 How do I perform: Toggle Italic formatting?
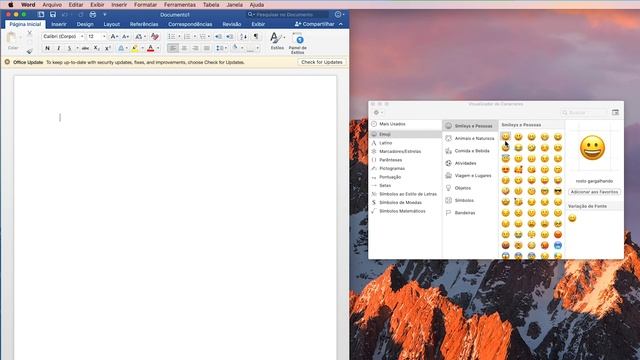[58, 48]
